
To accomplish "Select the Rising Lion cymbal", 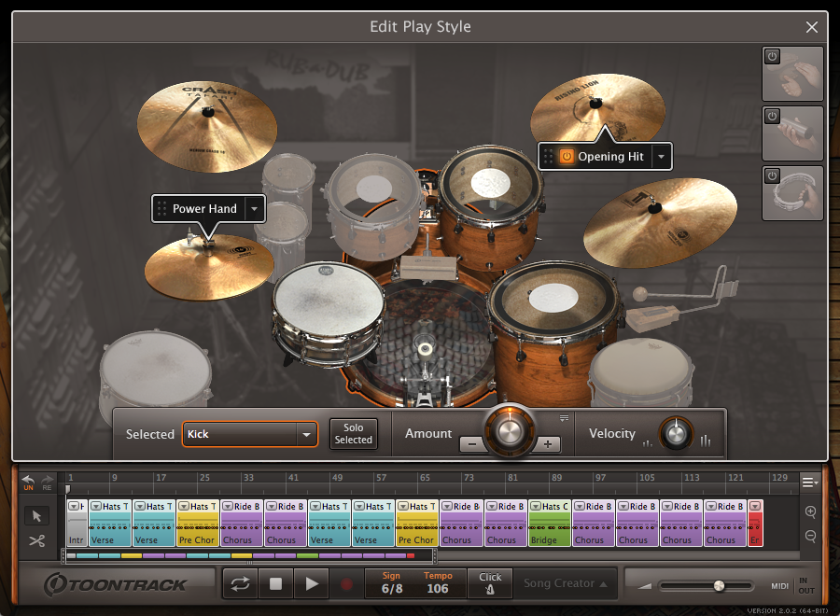I will (597, 107).
